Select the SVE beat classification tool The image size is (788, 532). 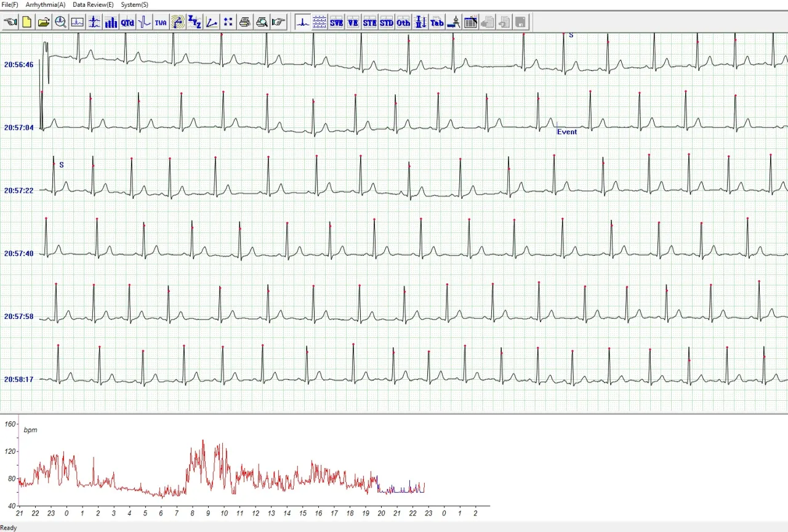(336, 22)
